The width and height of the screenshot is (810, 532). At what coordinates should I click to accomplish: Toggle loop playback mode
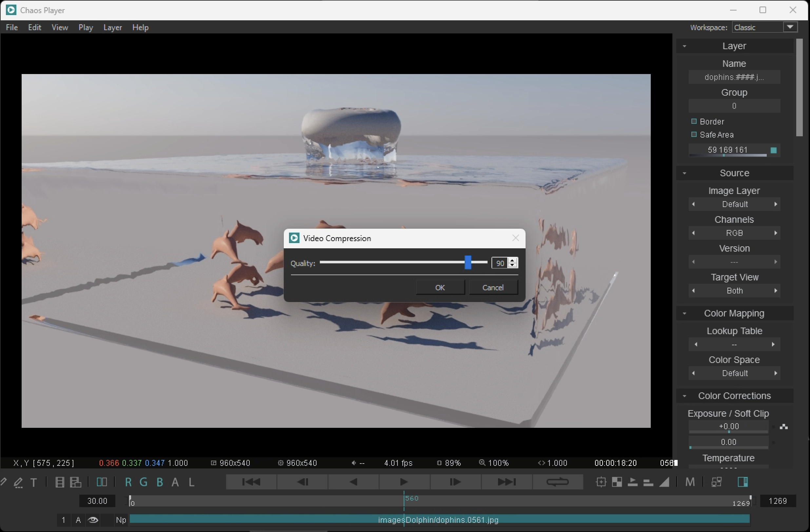tap(557, 482)
